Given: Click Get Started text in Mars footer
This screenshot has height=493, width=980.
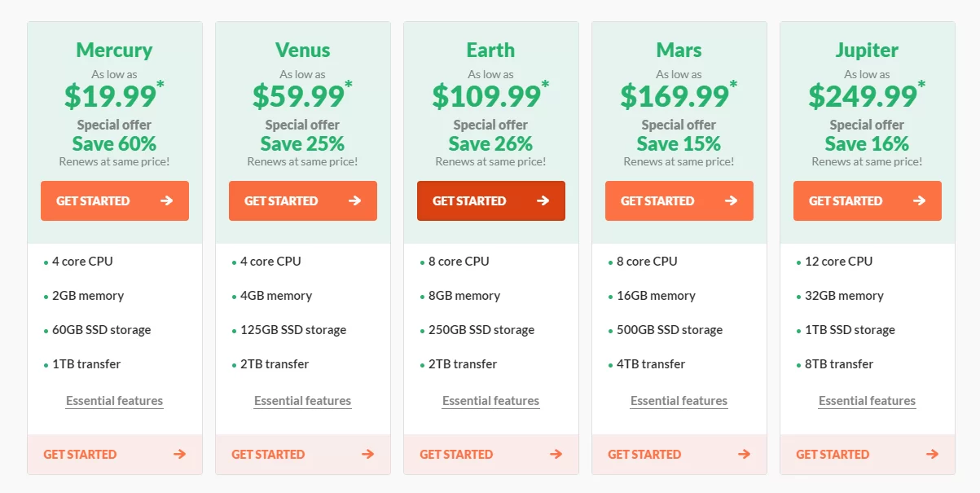Looking at the screenshot, I should click(644, 455).
